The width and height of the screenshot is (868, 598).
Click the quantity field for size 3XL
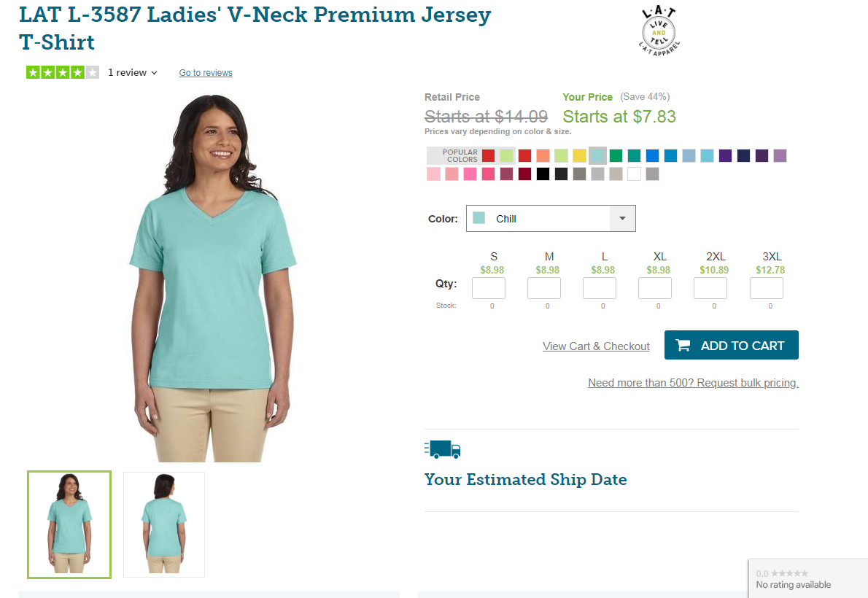pos(766,288)
